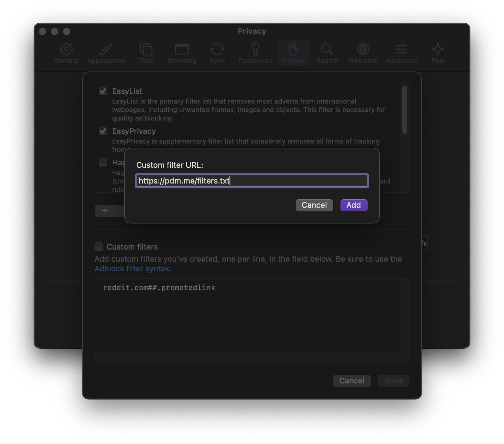
Task: Click the reddit.com##.promotedlink filter line
Action: (159, 288)
